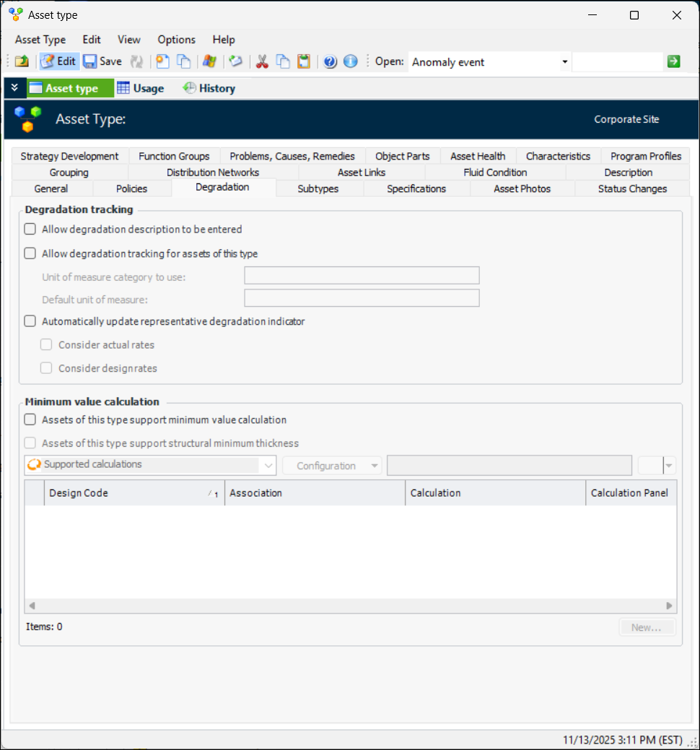Click the Paste clipboard icon
This screenshot has width=700, height=750.
coord(304,62)
